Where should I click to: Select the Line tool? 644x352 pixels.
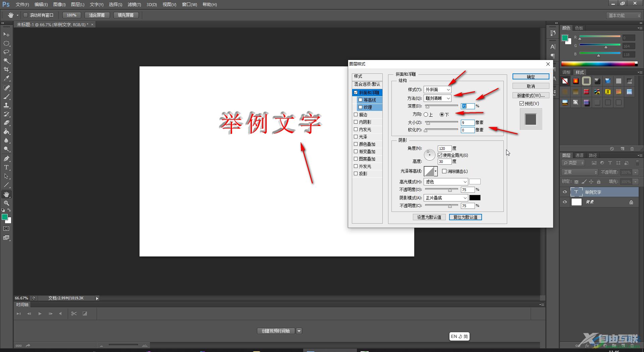coord(6,185)
